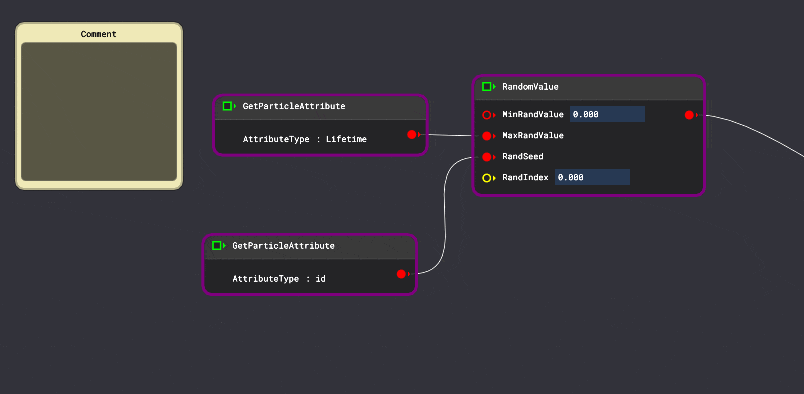Image resolution: width=804 pixels, height=394 pixels.
Task: Click the green icon on the id GetParticleAttribute node
Action: coord(218,246)
